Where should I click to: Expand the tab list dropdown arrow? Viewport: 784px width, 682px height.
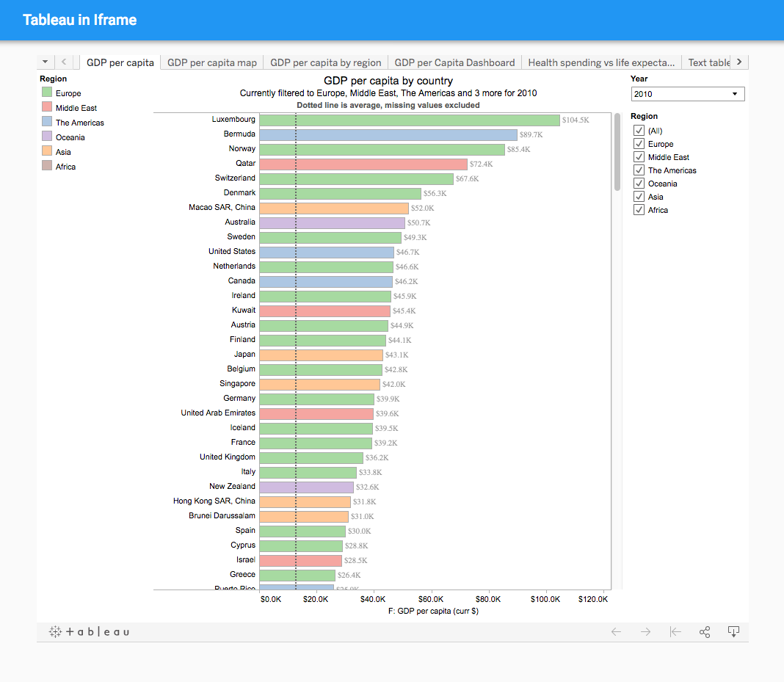(45, 62)
